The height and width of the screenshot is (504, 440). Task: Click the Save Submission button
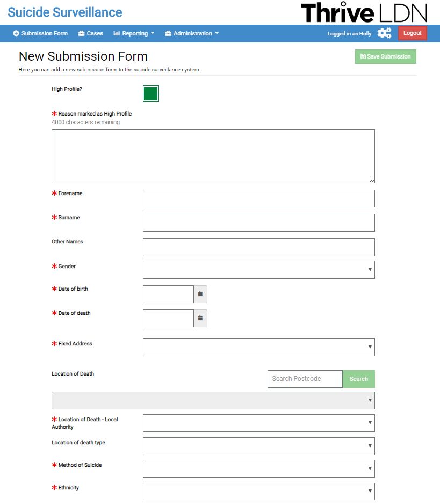[x=385, y=56]
